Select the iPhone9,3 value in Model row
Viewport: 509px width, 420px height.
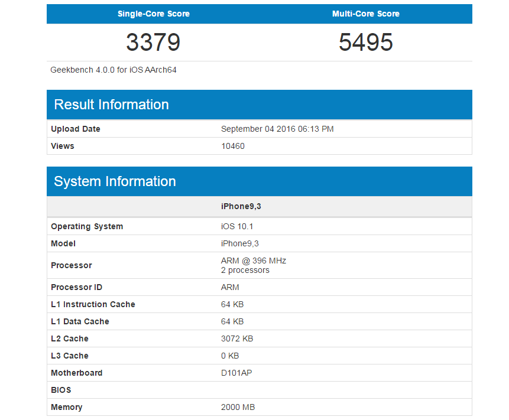pos(240,244)
